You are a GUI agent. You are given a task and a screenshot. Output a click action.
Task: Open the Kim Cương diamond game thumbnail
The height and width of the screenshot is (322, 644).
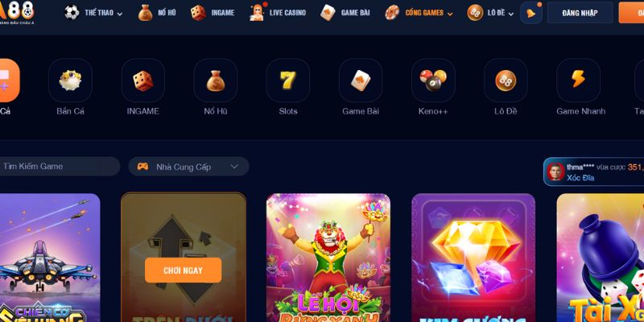(x=473, y=258)
